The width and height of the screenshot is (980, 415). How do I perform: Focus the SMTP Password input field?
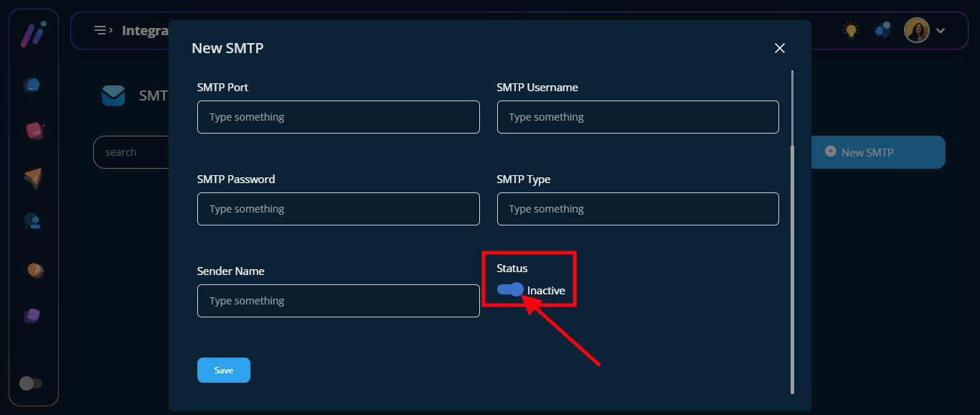(338, 209)
